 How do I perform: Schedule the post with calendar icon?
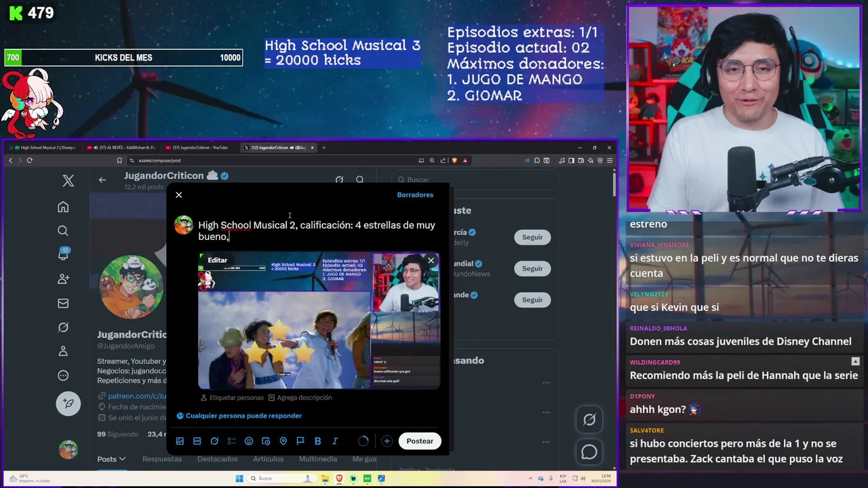tap(266, 441)
